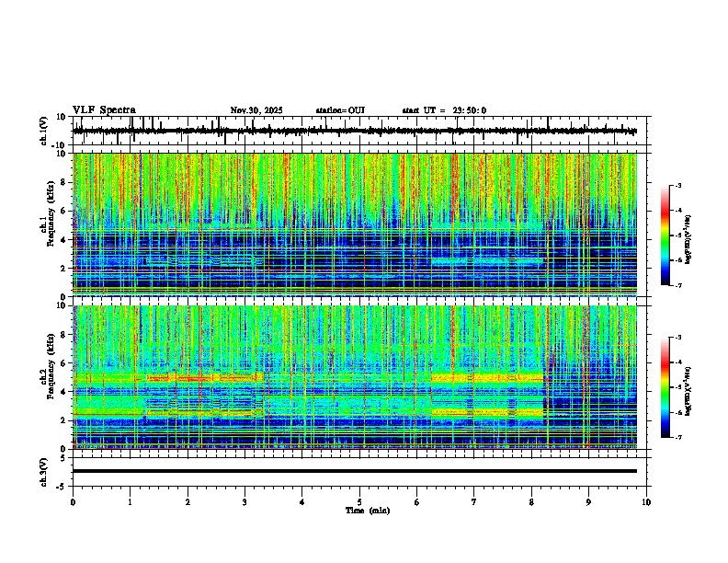728x563 pixels.
Task: Click the date 'Nov.30, 2025'
Action: (256, 110)
